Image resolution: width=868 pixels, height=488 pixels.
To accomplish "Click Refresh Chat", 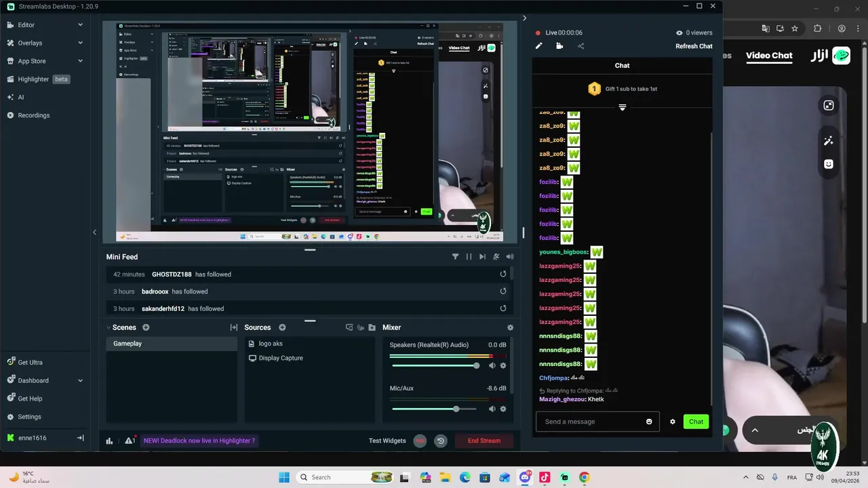I will click(x=694, y=46).
